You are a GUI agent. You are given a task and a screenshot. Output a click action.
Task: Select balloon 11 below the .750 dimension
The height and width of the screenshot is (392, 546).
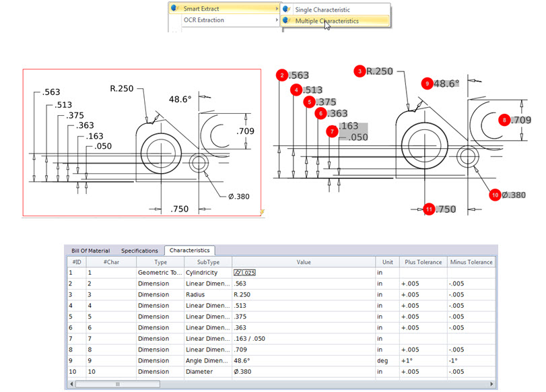click(429, 209)
